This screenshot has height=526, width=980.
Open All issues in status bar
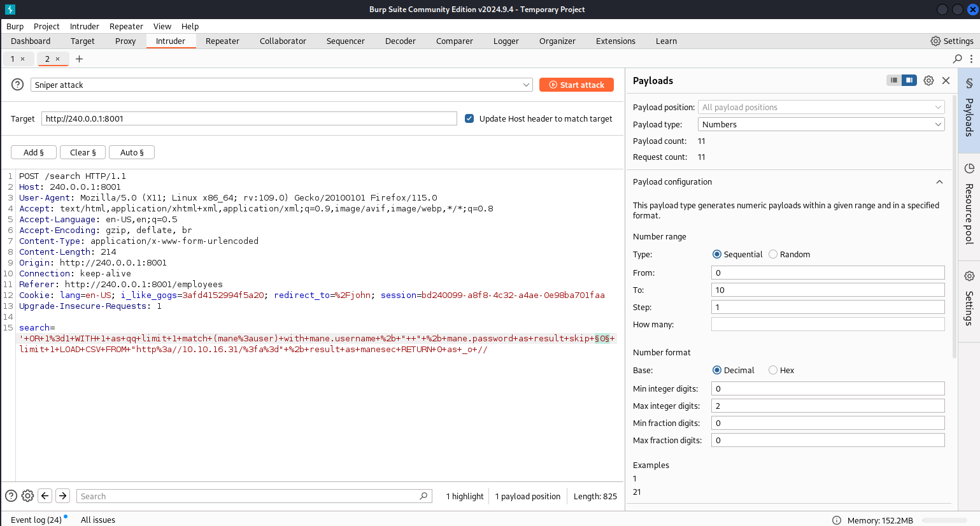(x=98, y=520)
